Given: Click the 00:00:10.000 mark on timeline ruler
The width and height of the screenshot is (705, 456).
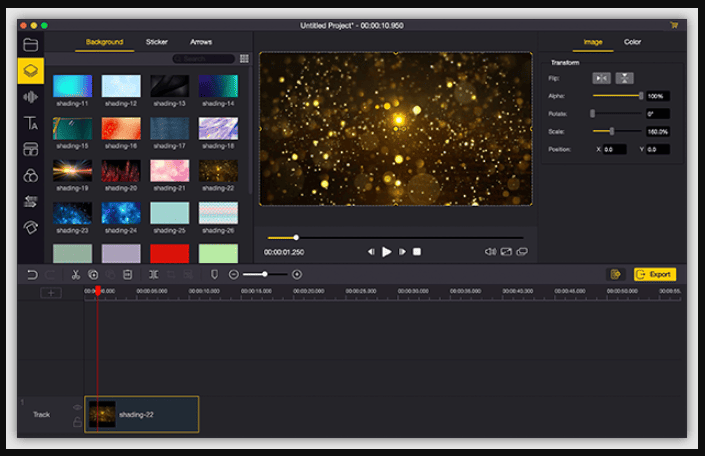Looking at the screenshot, I should coord(204,291).
